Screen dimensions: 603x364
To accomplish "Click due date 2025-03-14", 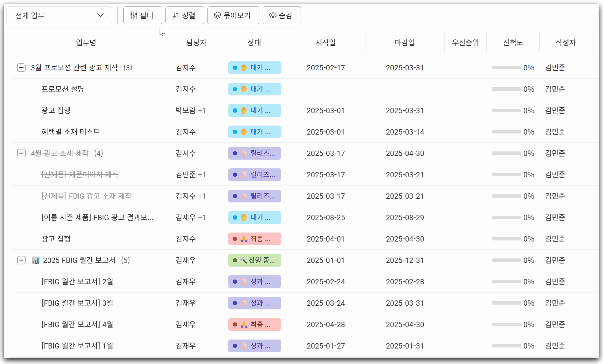I will tap(405, 132).
